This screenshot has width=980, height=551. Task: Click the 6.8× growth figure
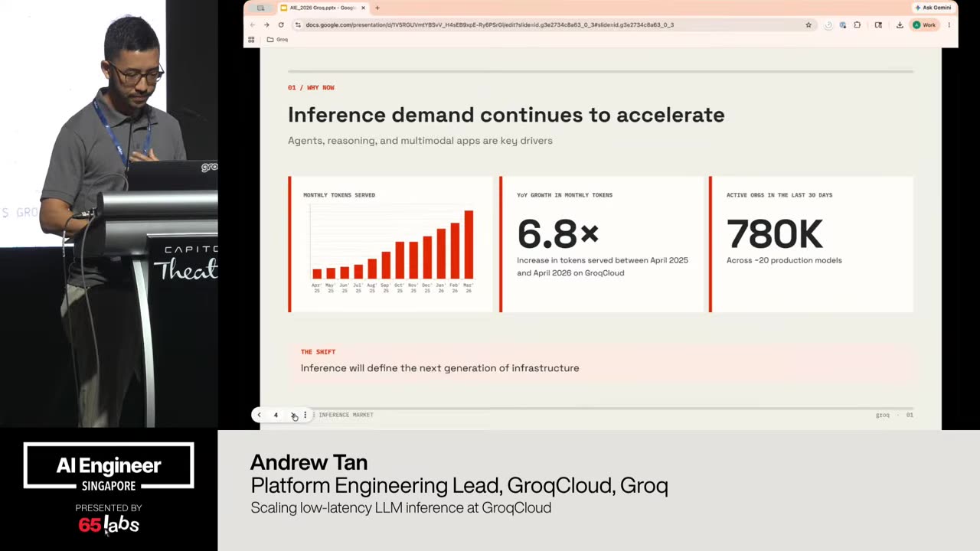[557, 233]
